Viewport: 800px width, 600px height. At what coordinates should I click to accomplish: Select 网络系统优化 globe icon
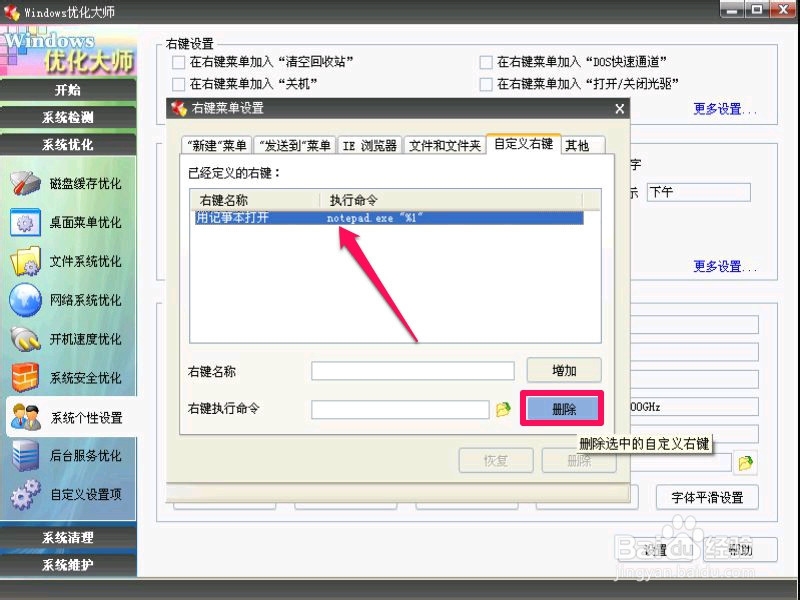point(26,300)
